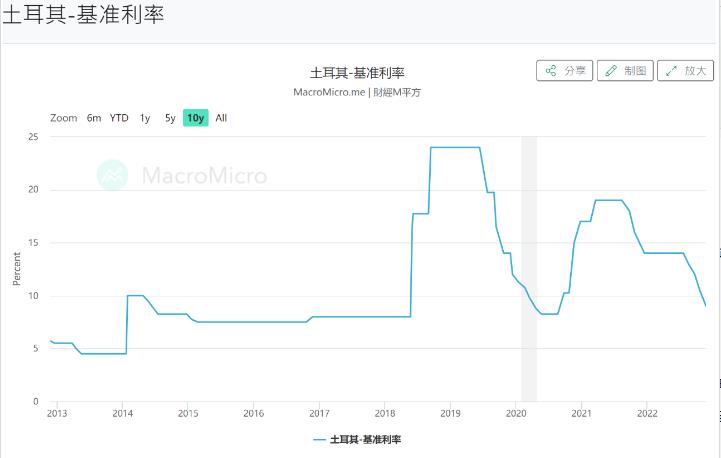Switch zoom to 5y range

170,118
